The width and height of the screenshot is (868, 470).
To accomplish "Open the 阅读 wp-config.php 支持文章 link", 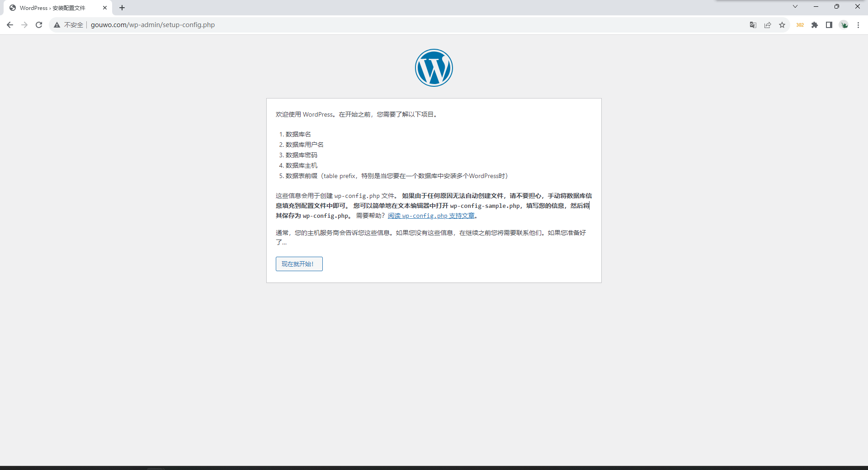I will (x=431, y=216).
